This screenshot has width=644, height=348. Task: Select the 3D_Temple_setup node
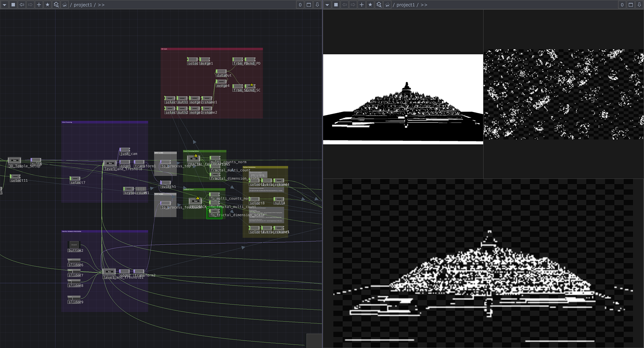click(14, 160)
